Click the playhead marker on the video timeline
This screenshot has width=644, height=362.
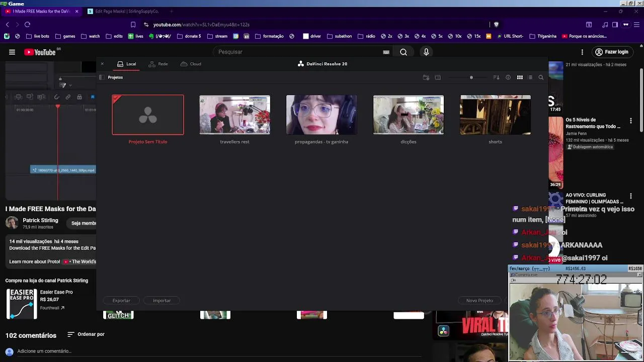58,107
